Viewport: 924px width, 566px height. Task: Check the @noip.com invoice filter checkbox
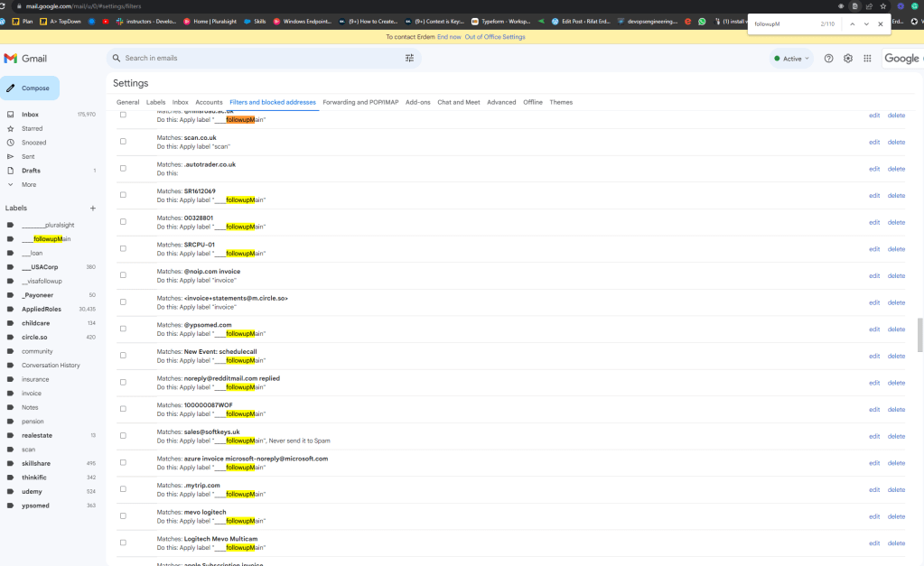point(123,275)
